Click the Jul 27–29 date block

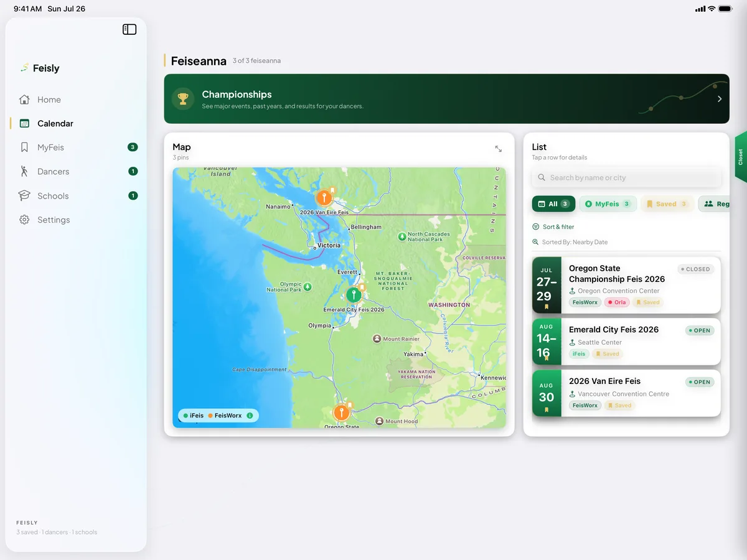547,285
